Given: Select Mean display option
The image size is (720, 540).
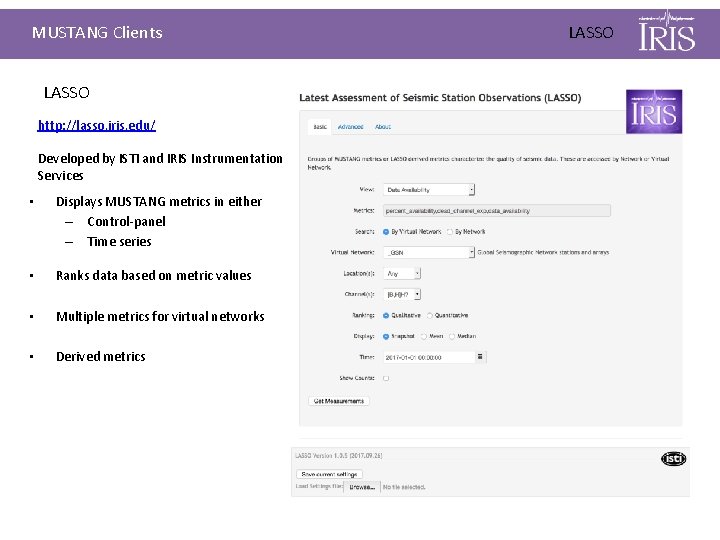Looking at the screenshot, I should click(424, 337).
